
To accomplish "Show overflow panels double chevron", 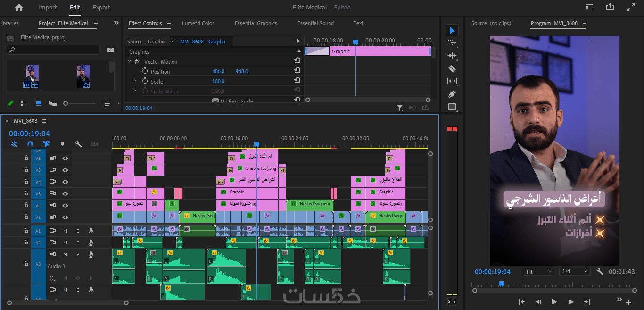I will tap(116, 23).
